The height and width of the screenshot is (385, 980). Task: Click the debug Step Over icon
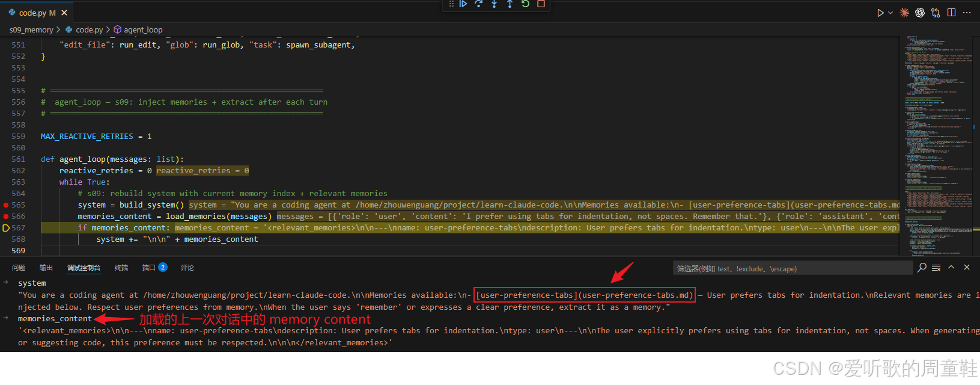point(479,4)
